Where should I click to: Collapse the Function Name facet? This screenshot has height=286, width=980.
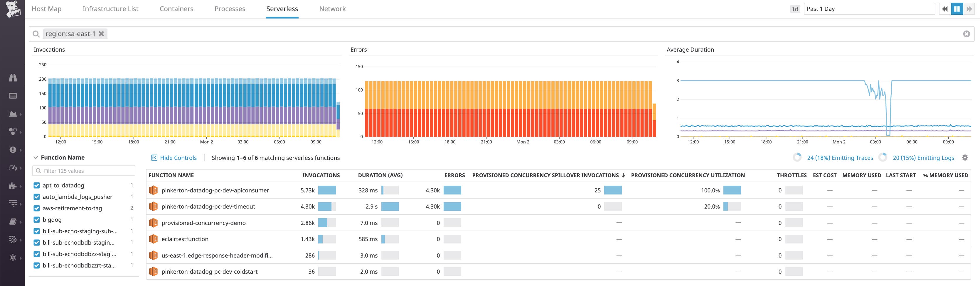(x=36, y=157)
